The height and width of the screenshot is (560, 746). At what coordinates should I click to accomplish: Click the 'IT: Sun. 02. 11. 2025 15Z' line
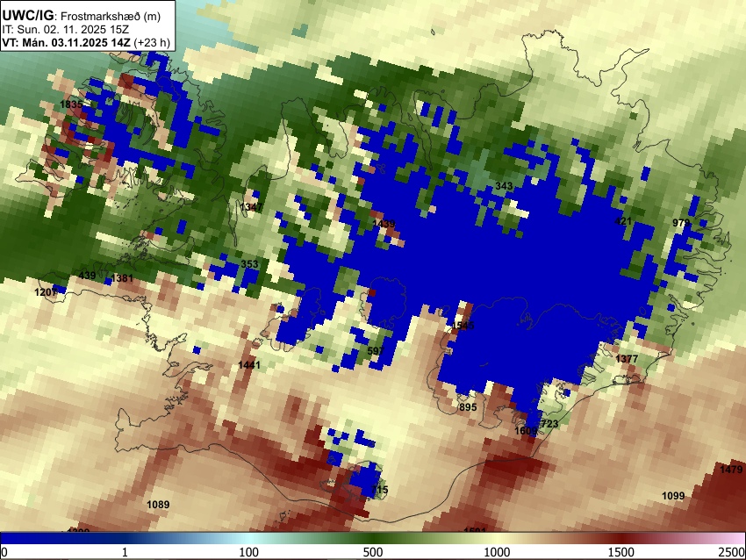65,30
